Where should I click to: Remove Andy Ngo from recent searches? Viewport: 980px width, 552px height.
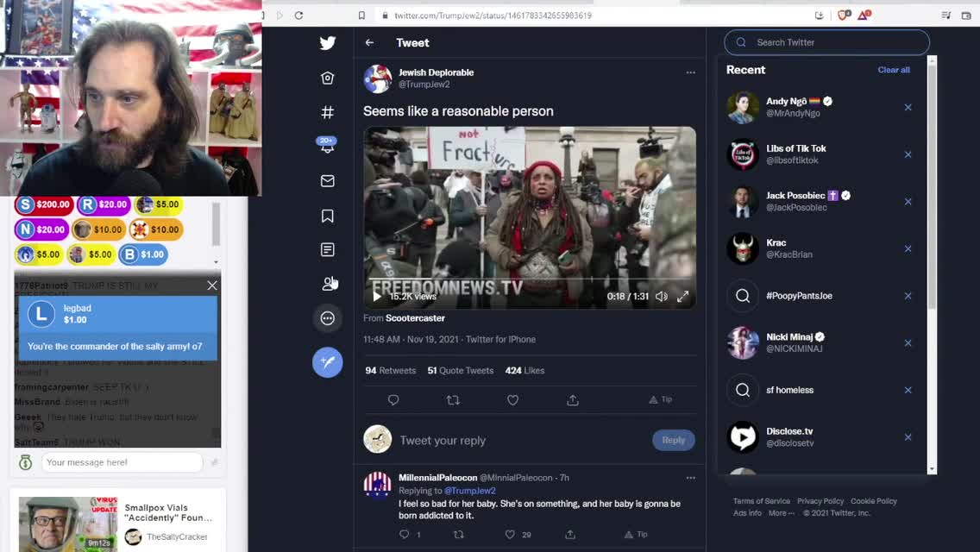coord(908,108)
